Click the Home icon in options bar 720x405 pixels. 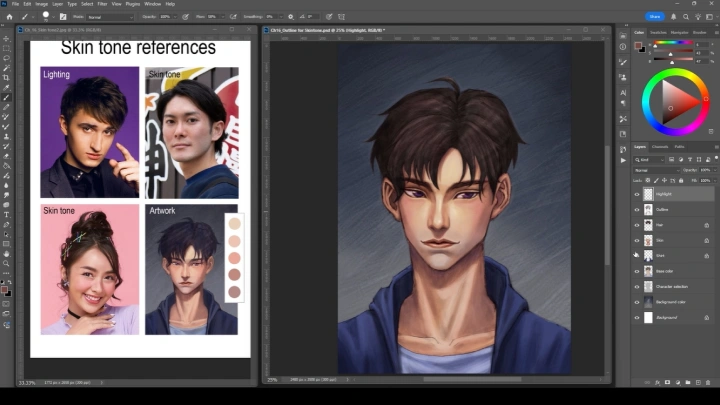pos(9,17)
